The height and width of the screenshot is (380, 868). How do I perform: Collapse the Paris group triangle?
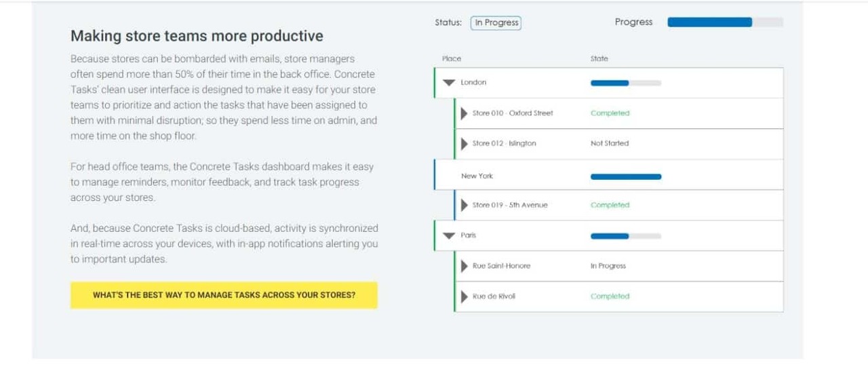[448, 235]
